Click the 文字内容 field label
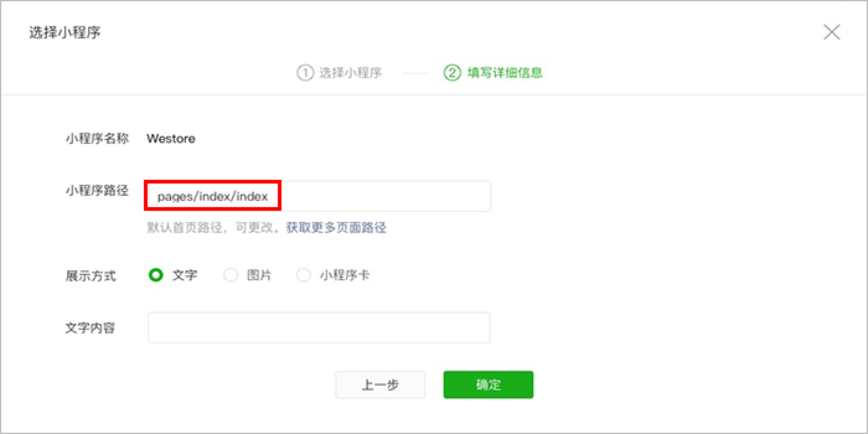The width and height of the screenshot is (868, 434). click(91, 328)
